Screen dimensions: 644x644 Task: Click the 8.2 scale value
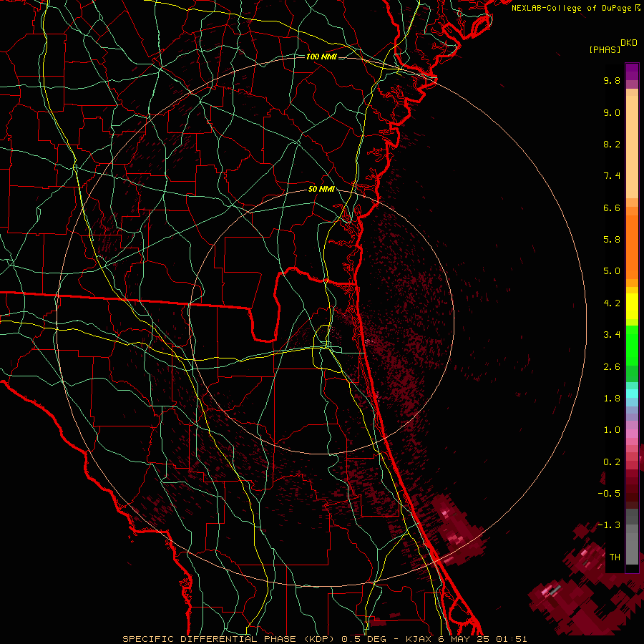pos(612,144)
